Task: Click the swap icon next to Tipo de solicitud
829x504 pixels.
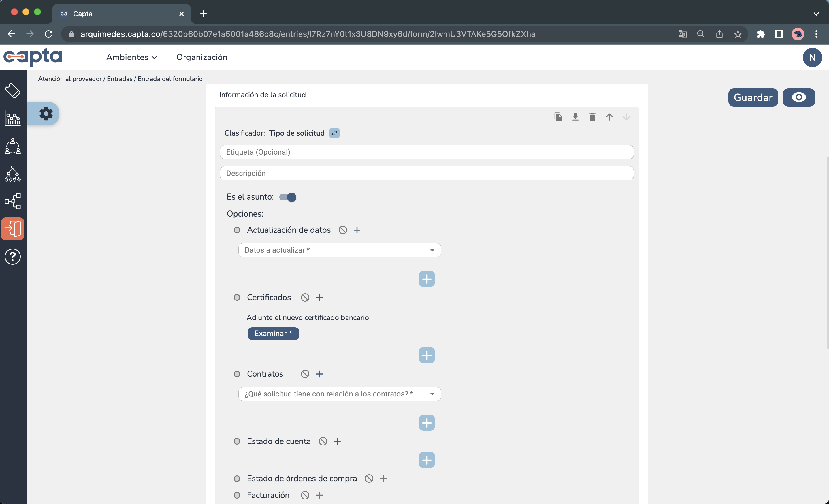Action: coord(334,133)
